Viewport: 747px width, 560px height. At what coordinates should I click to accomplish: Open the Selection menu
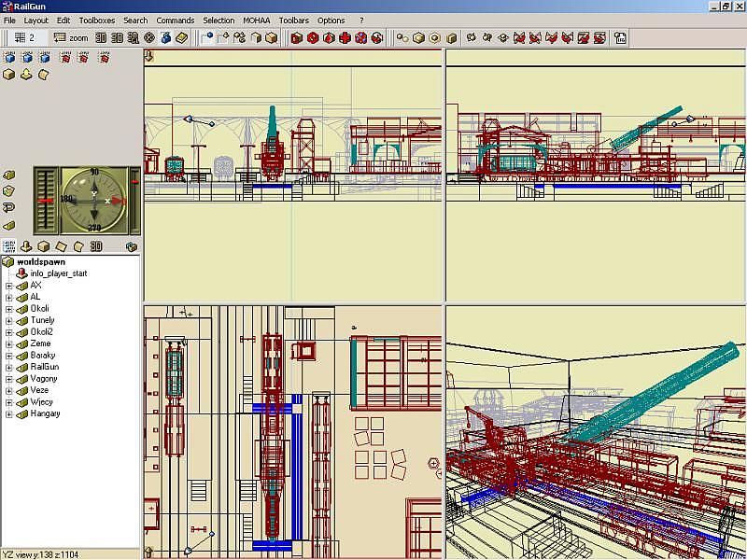click(x=218, y=21)
